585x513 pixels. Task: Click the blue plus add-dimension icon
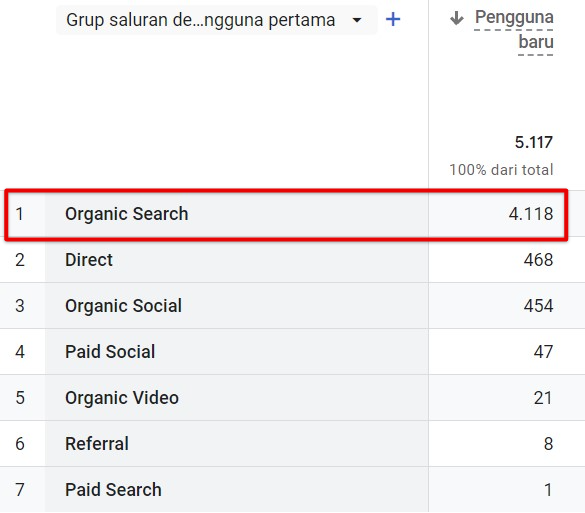coord(393,19)
